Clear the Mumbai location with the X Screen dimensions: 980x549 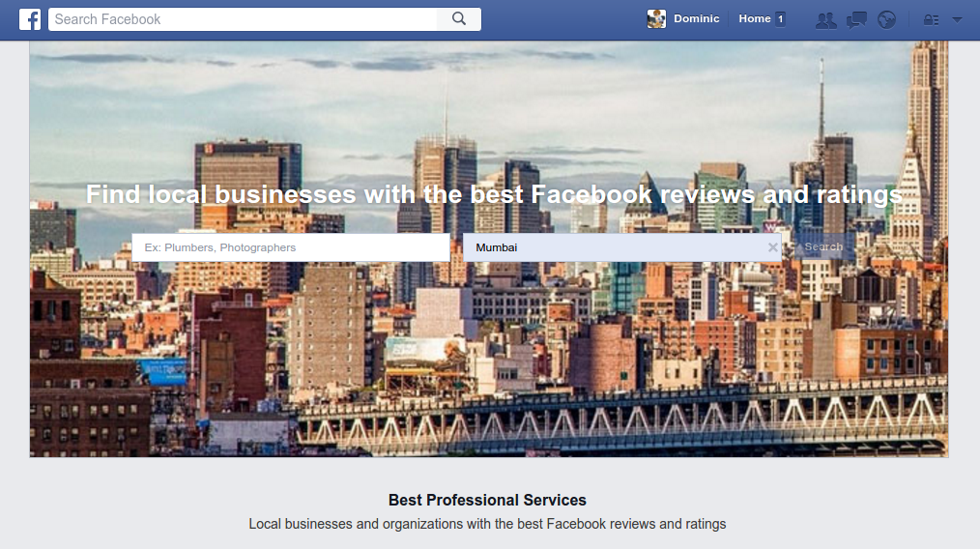(772, 247)
